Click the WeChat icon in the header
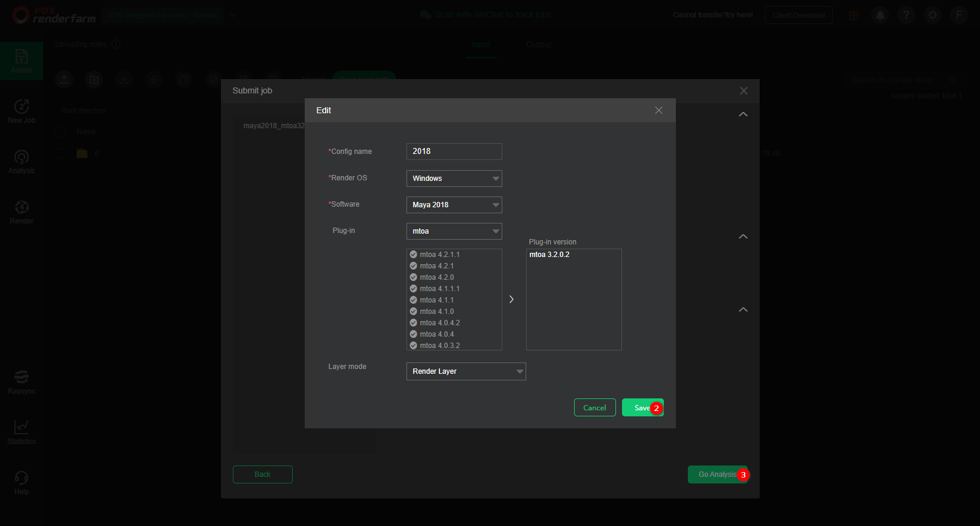Image resolution: width=980 pixels, height=526 pixels. (x=426, y=14)
